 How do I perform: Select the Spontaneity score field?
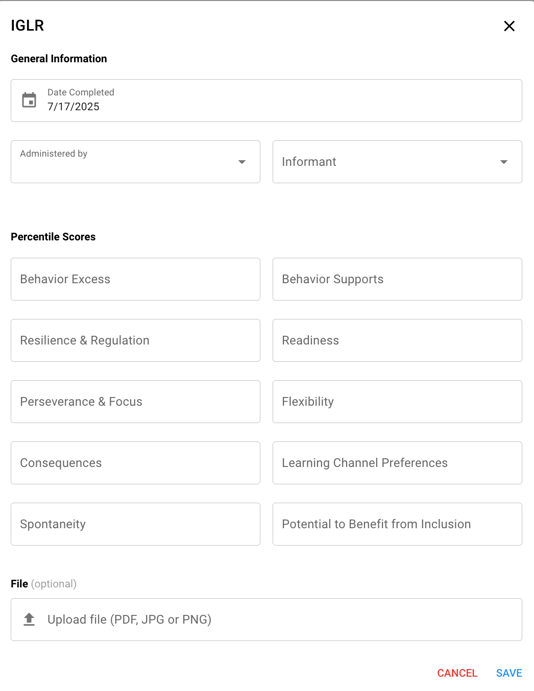pyautogui.click(x=136, y=524)
